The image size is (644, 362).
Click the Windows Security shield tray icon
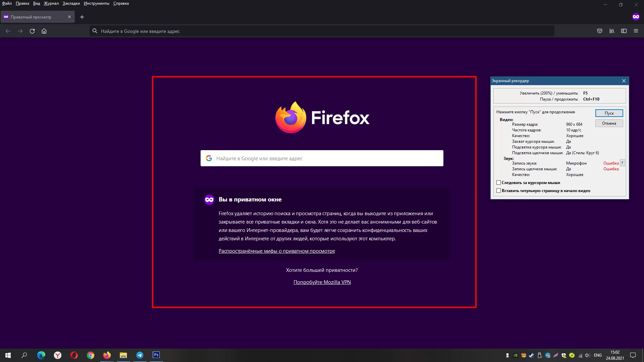564,356
